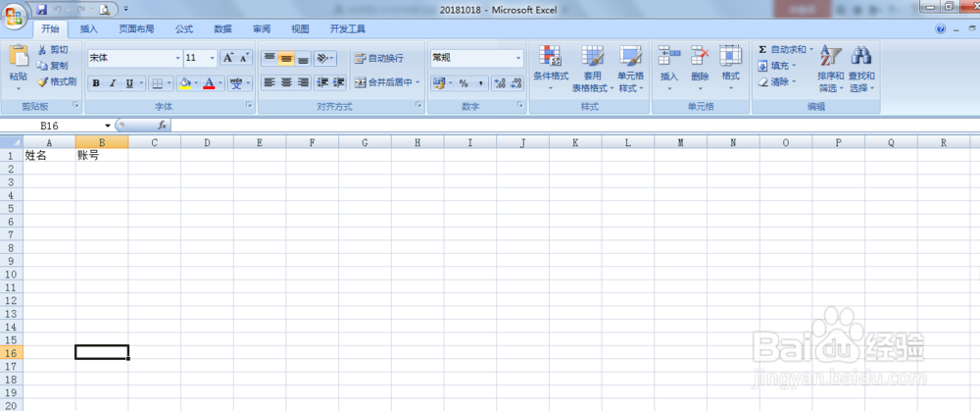Click the Copy (复制) button
The width and height of the screenshot is (980, 411).
[x=53, y=66]
